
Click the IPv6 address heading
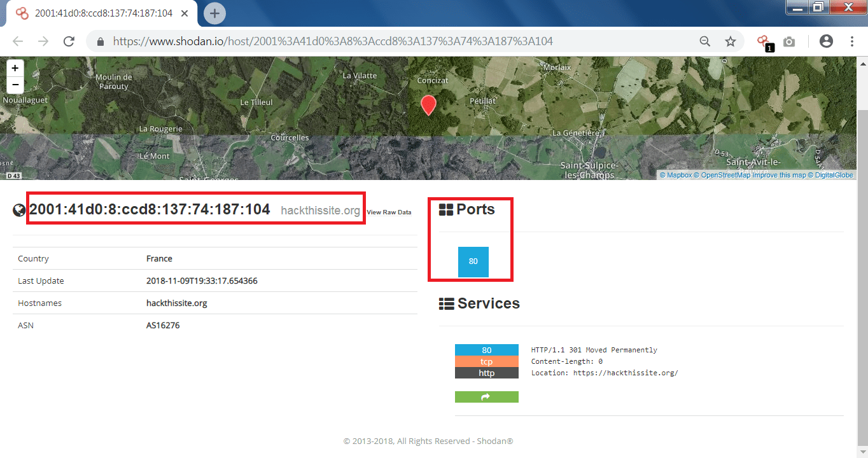pos(150,209)
